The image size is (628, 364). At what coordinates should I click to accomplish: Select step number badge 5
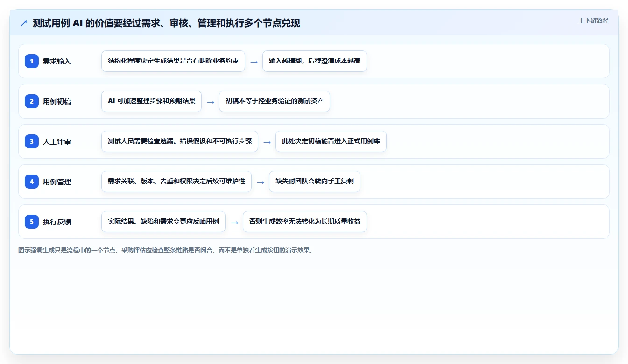pos(32,222)
